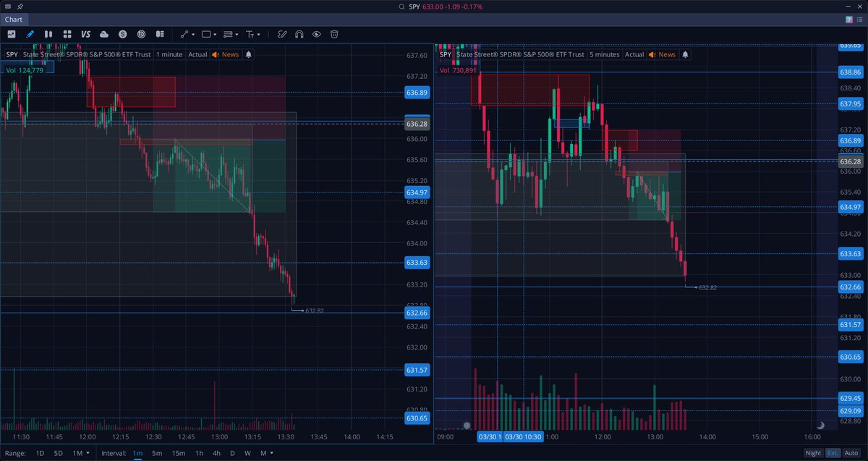Click the sun icon on right chart's time axis

coord(467,426)
